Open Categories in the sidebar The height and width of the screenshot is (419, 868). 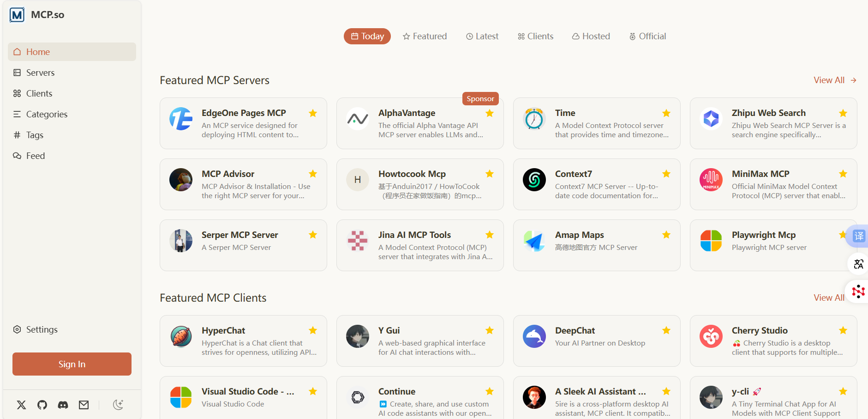72,114
